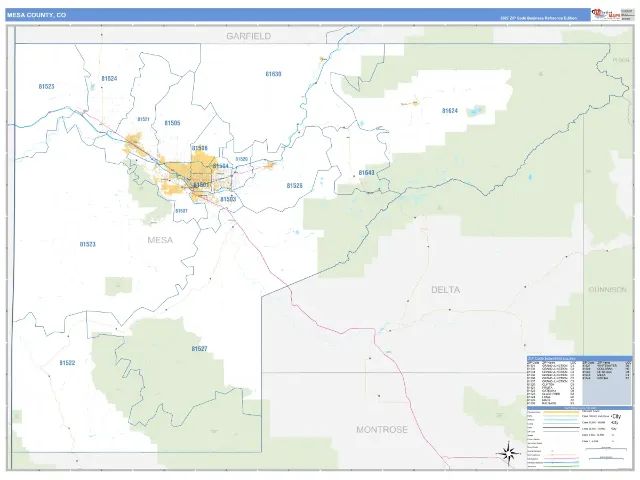Screen dimensions: 640x480
Task: Click ZIP code label 81505
Action: pyautogui.click(x=172, y=123)
